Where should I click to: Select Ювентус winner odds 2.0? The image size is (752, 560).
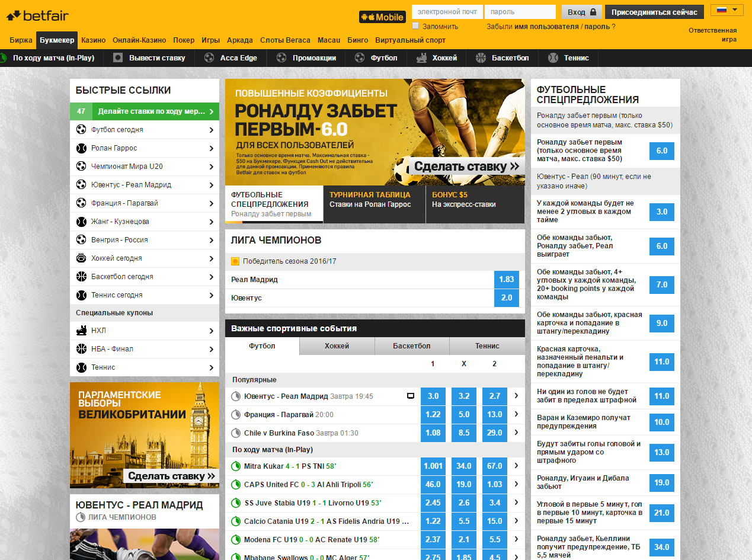(x=507, y=298)
